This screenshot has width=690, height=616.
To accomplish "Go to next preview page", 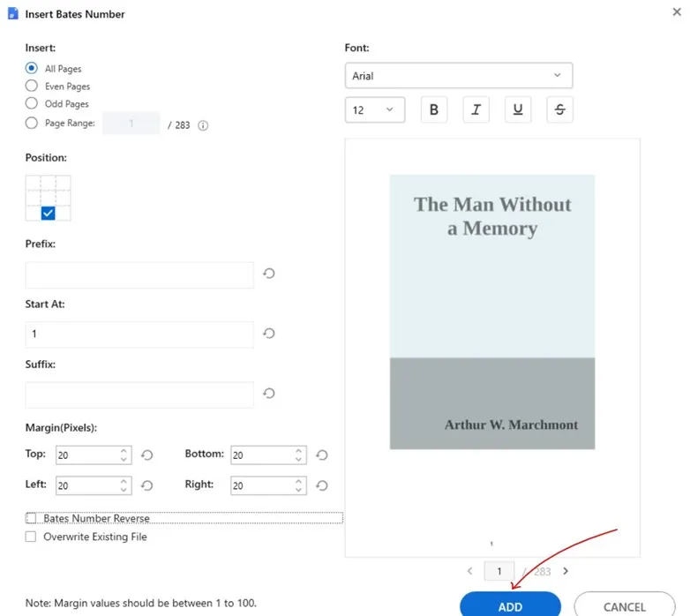I will pos(566,571).
